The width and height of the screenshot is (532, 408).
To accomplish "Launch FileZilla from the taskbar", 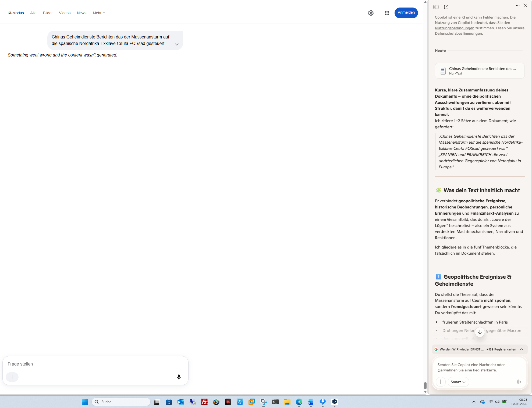I will click(x=204, y=402).
